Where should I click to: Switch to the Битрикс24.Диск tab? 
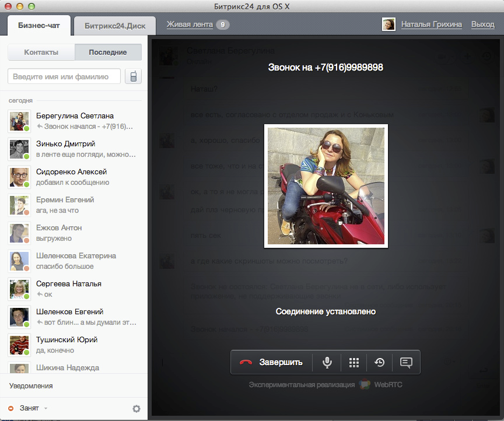click(115, 26)
